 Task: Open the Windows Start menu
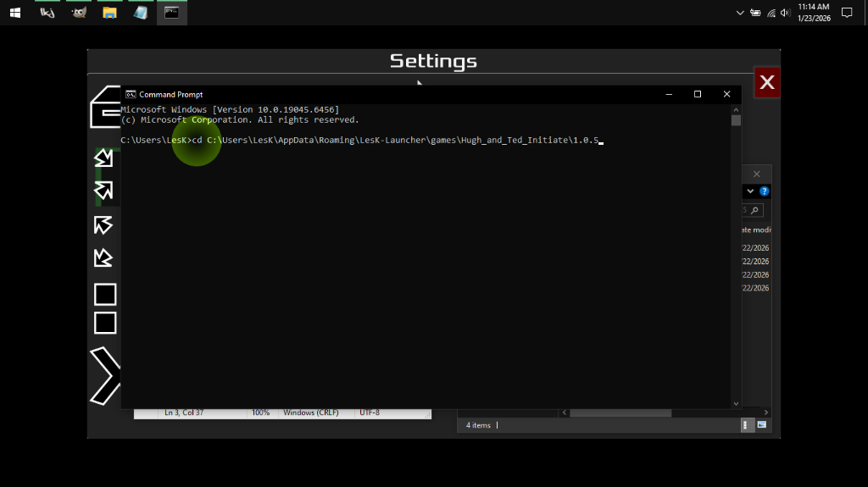14,13
